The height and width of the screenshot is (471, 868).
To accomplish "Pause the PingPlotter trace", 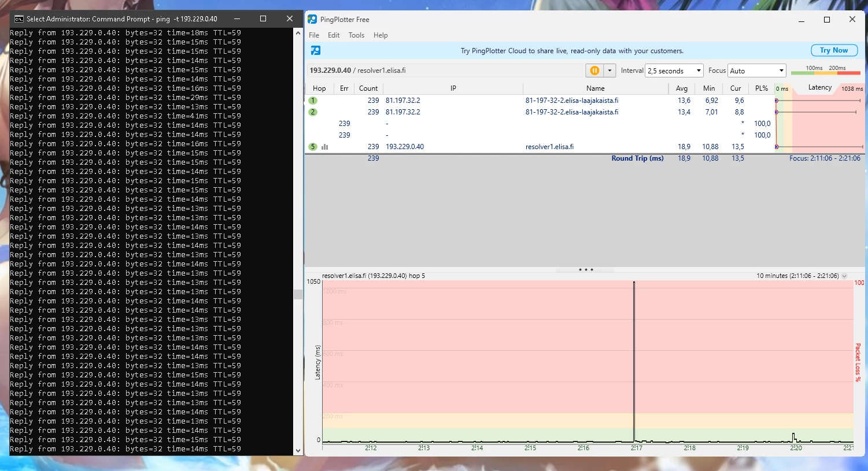I will (x=594, y=71).
